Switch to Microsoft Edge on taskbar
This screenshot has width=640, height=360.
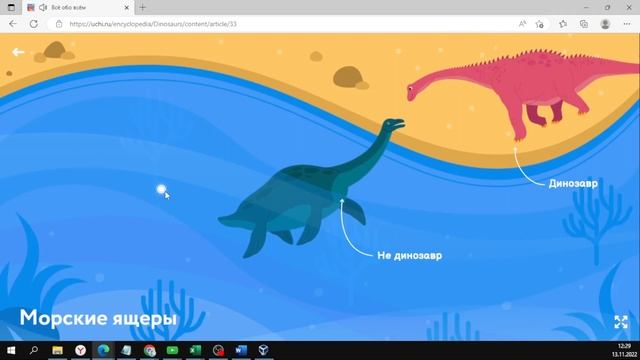click(103, 350)
